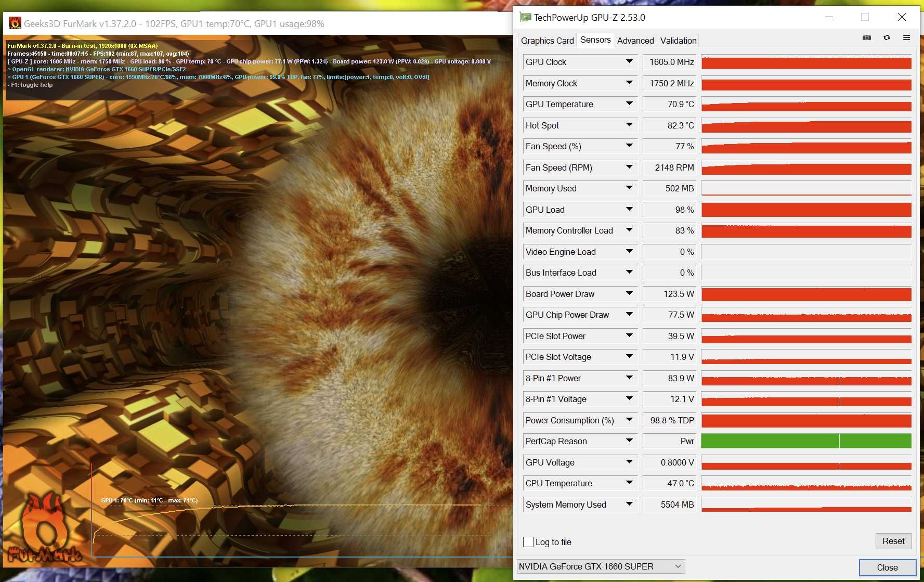Open the Validation tab
Image resolution: width=924 pixels, height=582 pixels.
coord(678,41)
